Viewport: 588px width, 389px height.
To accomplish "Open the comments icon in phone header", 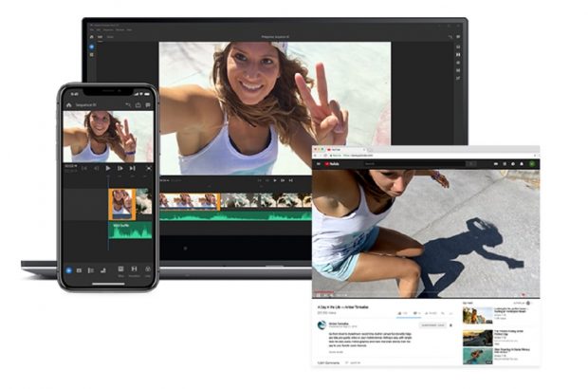I will click(x=148, y=105).
